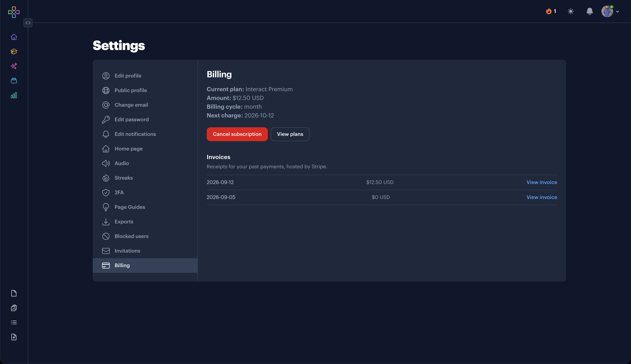Open the graduation cap learning icon
This screenshot has width=631, height=364.
[14, 51]
